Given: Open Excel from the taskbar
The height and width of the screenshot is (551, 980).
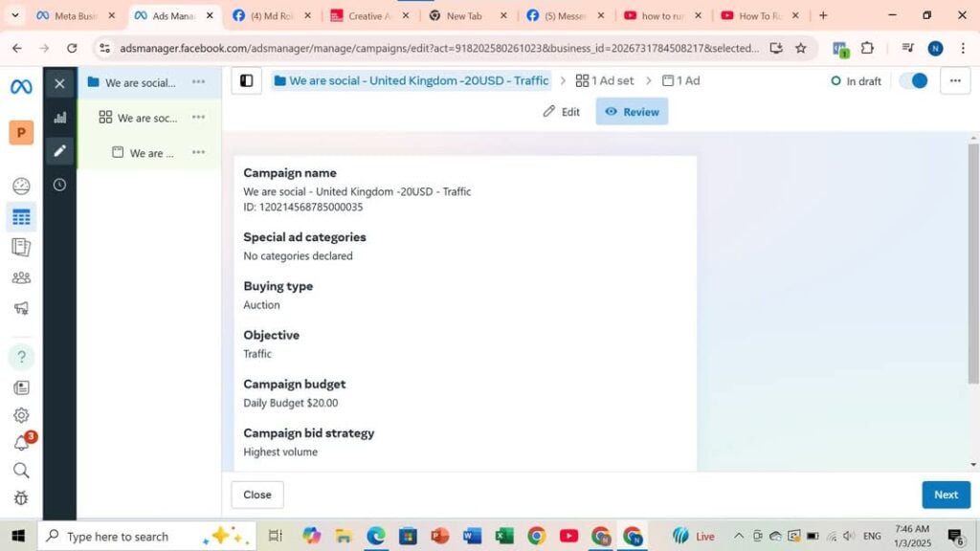Looking at the screenshot, I should click(503, 536).
